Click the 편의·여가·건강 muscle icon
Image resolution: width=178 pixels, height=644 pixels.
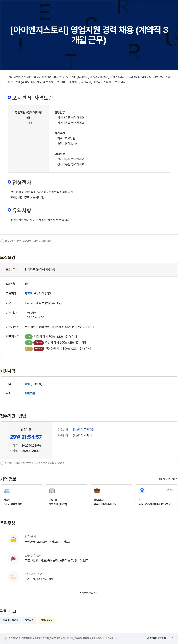(13, 577)
